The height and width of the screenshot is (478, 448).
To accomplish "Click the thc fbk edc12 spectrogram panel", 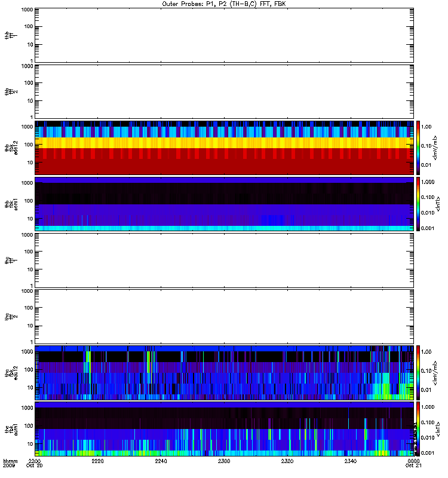I will point(224,373).
